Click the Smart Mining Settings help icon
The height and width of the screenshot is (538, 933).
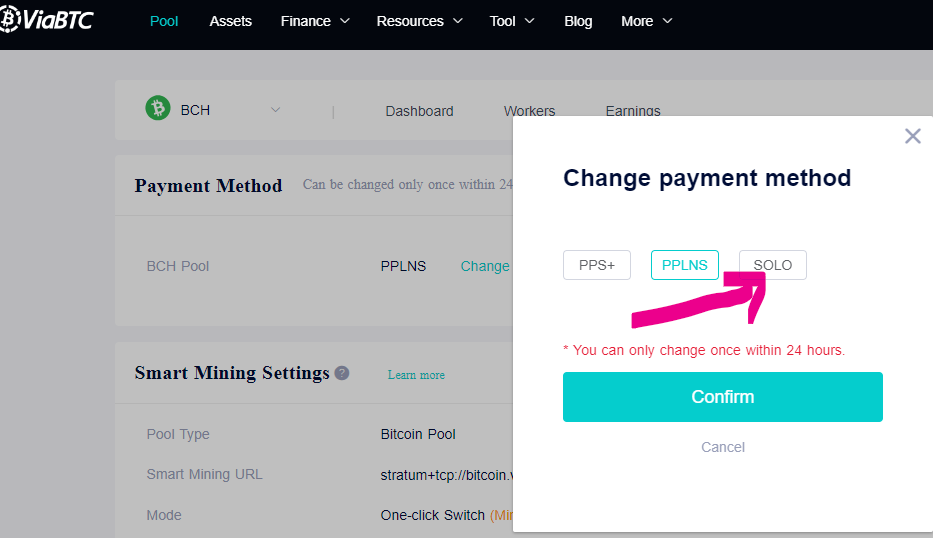(342, 373)
